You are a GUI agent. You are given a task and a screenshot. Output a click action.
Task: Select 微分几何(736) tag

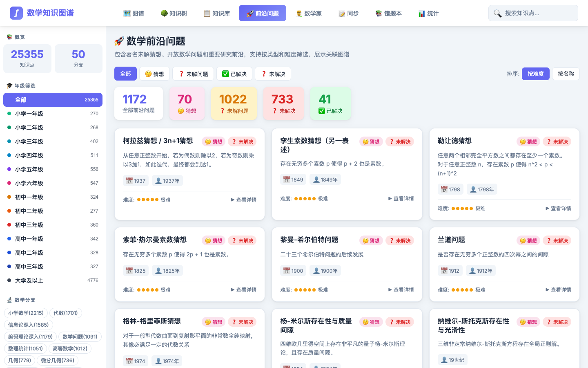tap(58, 360)
